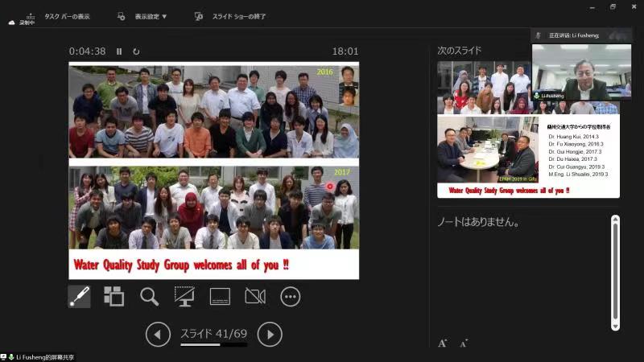This screenshot has height=362, width=644.
Task: Open the see all slides grid
Action: point(114,296)
